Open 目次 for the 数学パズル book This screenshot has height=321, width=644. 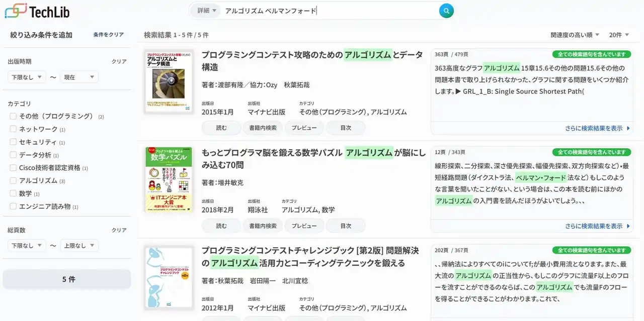click(x=346, y=226)
